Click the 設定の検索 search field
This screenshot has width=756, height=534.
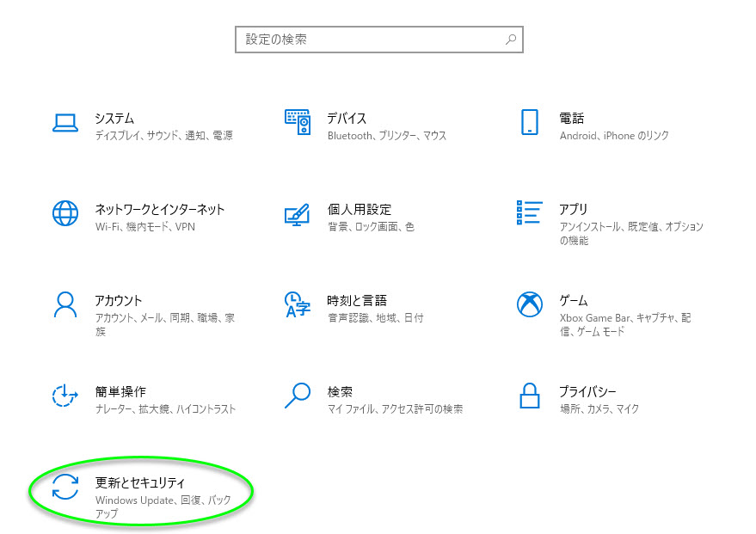tap(379, 40)
